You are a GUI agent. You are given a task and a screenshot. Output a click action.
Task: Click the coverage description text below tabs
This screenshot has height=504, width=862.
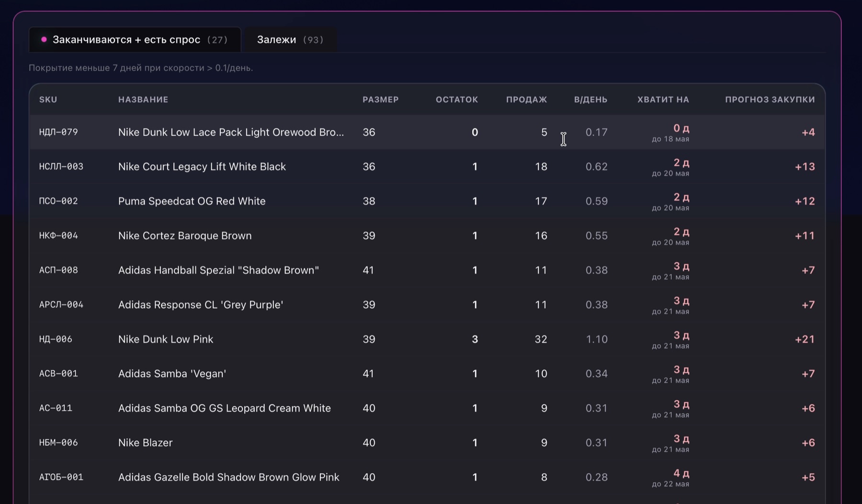coord(141,68)
